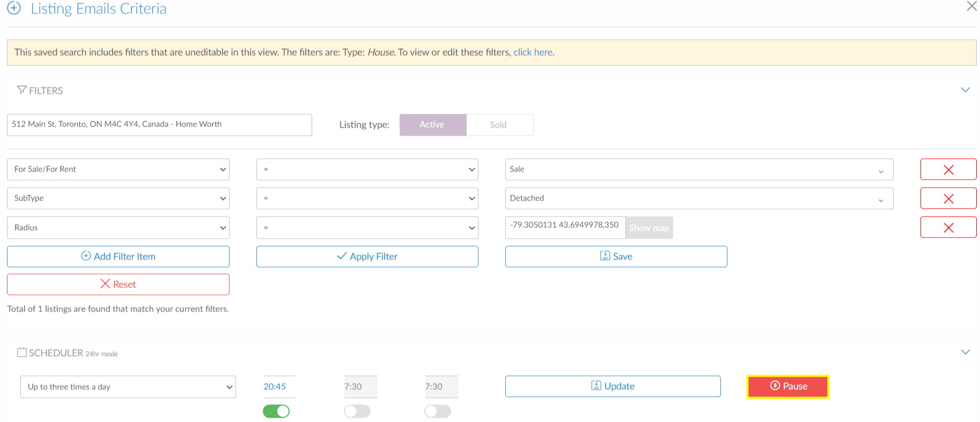Remove the SubType filter row
The height and width of the screenshot is (422, 980).
point(948,198)
